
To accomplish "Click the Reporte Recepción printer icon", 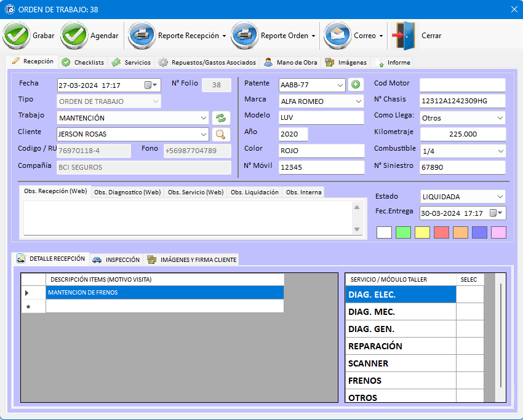I will 142,36.
